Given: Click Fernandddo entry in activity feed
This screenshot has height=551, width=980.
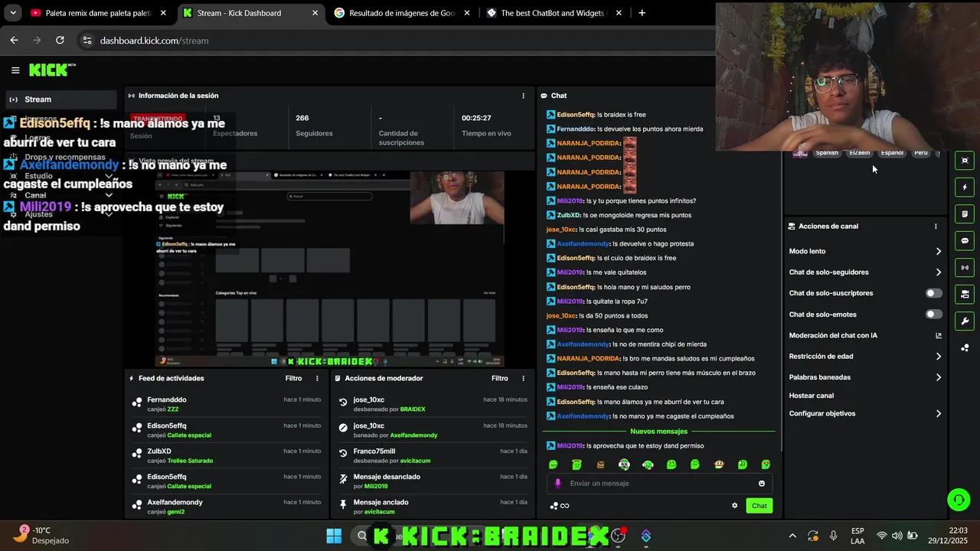Looking at the screenshot, I should (x=228, y=404).
